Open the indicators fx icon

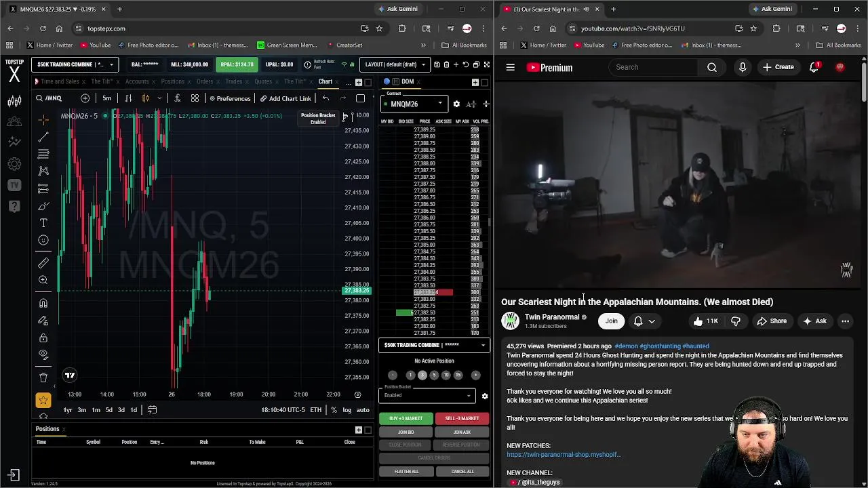click(x=178, y=98)
